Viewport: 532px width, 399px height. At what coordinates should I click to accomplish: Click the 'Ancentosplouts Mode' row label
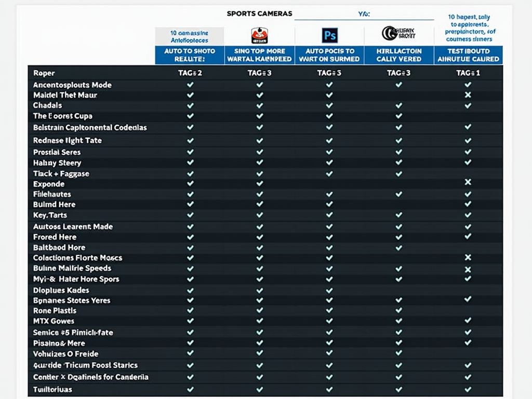pos(72,85)
